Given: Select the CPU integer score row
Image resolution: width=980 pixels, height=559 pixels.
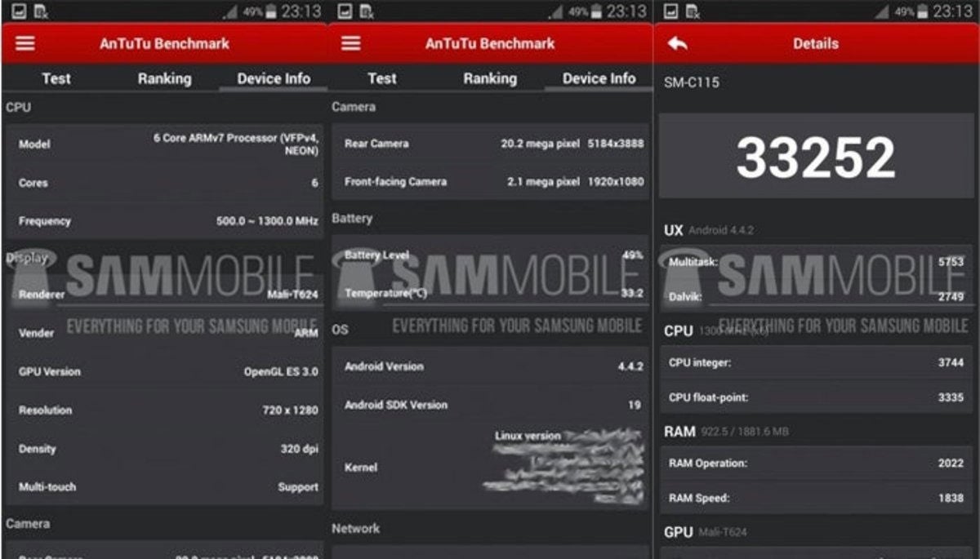Looking at the screenshot, I should tap(816, 362).
